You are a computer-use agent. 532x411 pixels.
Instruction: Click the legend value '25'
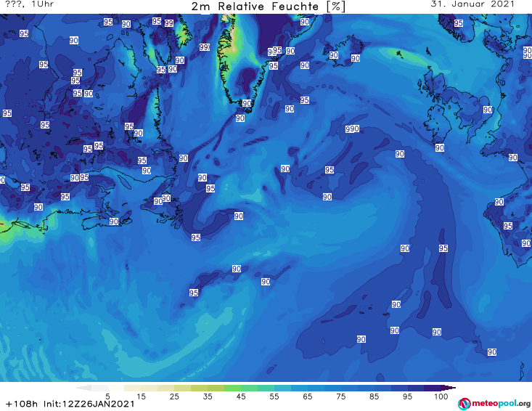pyautogui.click(x=174, y=396)
